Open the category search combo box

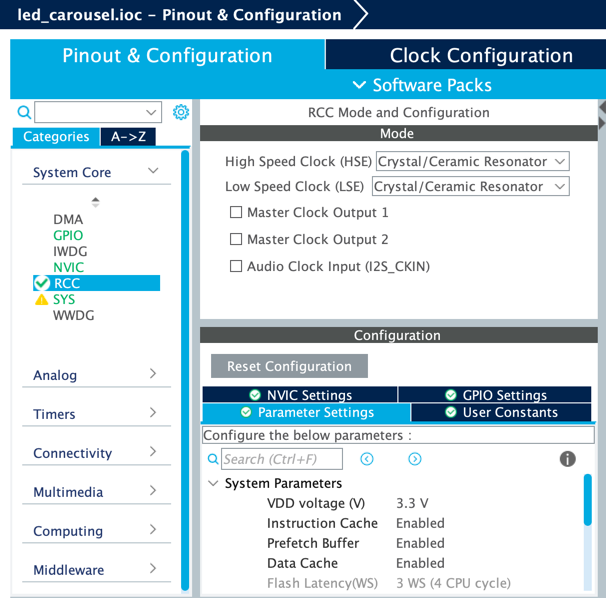click(x=98, y=112)
